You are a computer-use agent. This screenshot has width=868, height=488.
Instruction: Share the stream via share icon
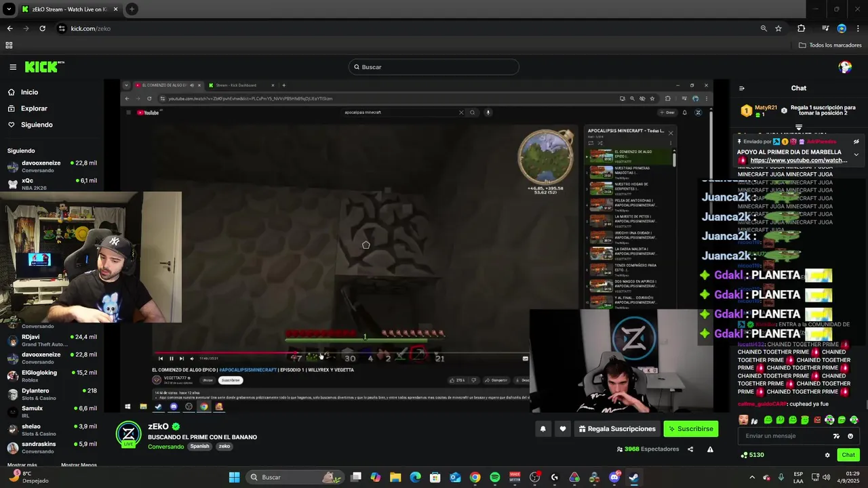pyautogui.click(x=690, y=449)
